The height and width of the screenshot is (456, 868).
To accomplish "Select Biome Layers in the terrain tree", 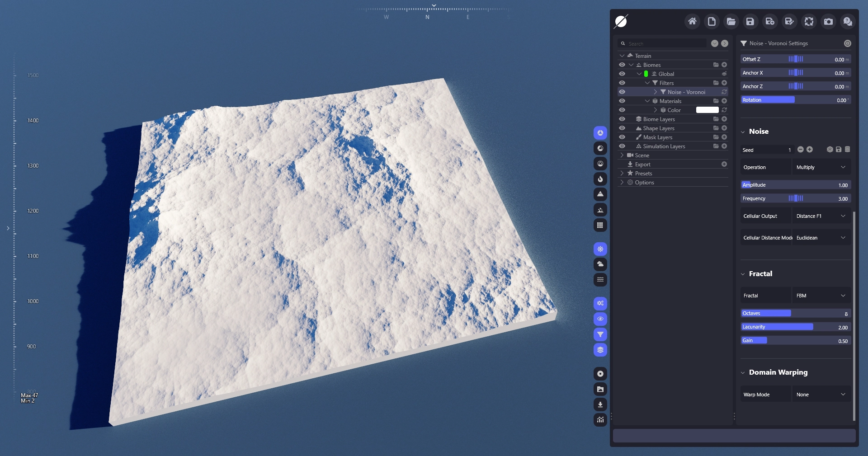I will click(659, 119).
